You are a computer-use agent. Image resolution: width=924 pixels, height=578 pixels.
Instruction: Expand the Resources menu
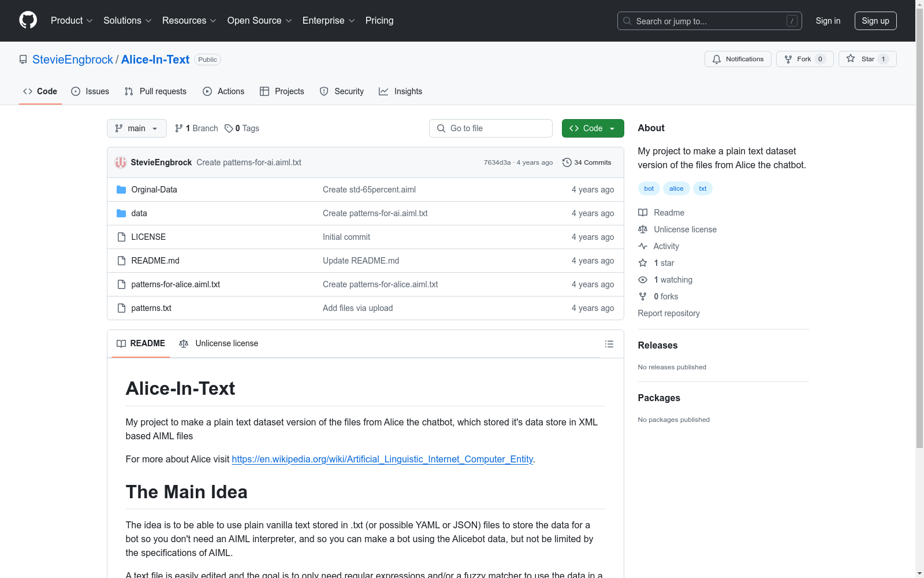pyautogui.click(x=189, y=20)
